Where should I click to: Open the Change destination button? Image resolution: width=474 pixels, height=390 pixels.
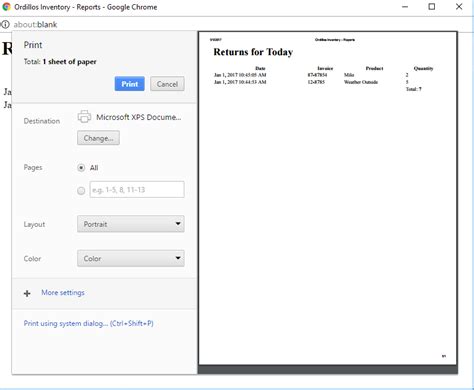98,138
